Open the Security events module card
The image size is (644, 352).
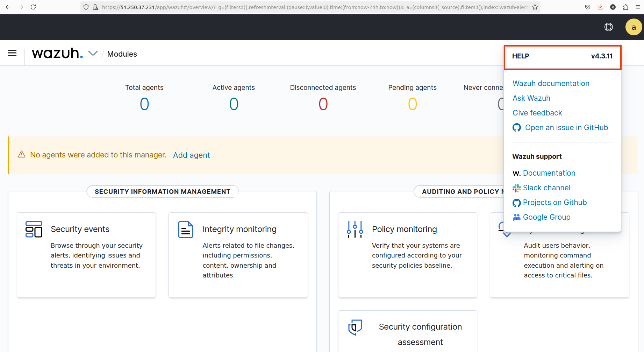coord(86,255)
